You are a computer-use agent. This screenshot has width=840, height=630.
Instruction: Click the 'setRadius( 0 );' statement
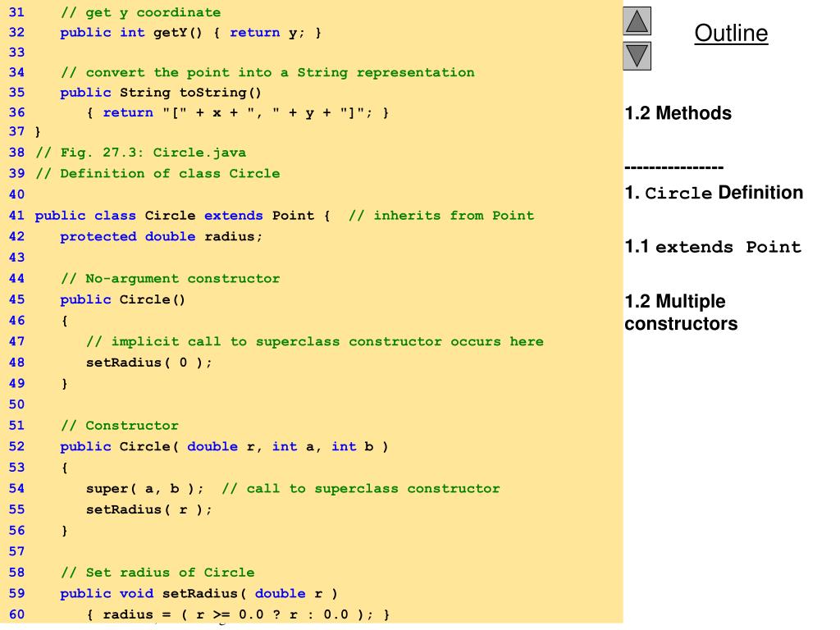coord(148,363)
